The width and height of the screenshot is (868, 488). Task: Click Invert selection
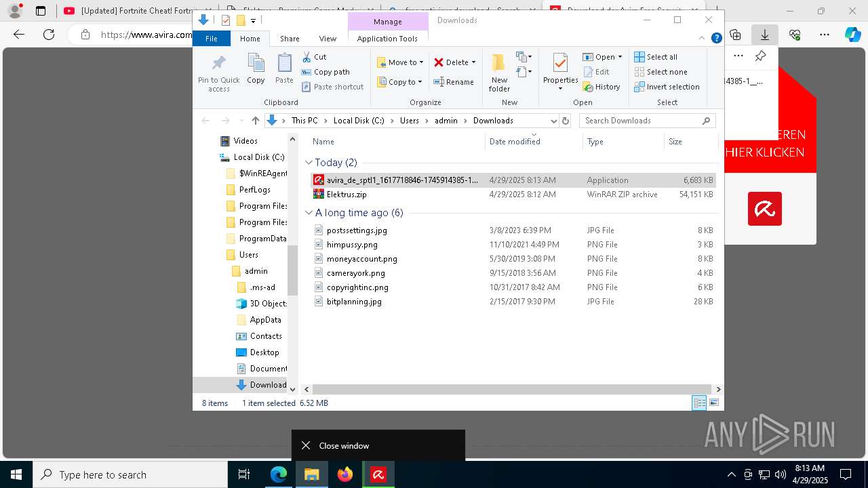pos(667,87)
